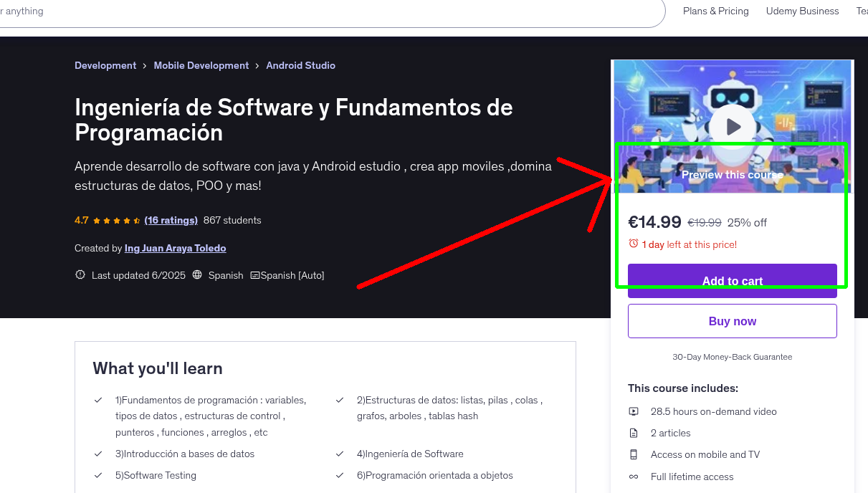Click the full lifetime access icon
Screen dimensions: 868x493
[x=634, y=477]
